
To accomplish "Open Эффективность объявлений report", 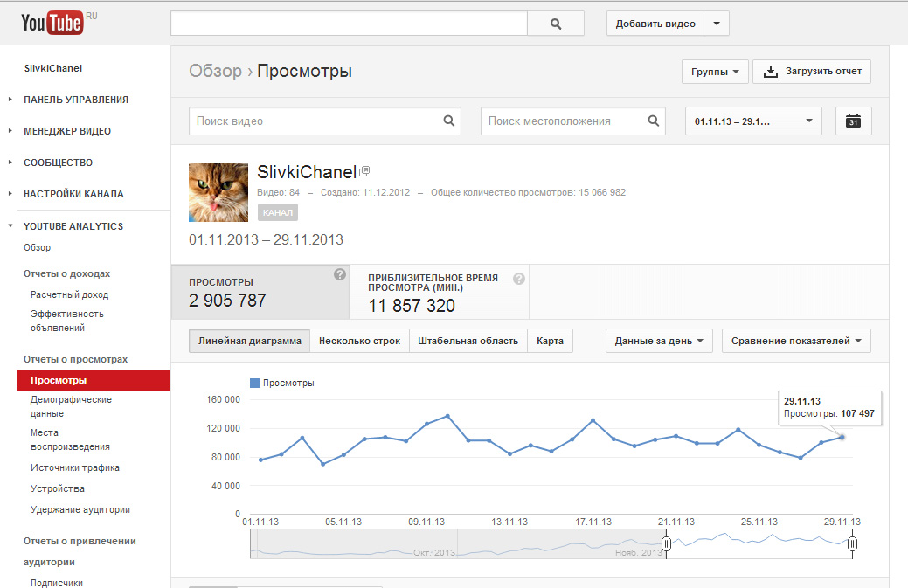I will [67, 321].
